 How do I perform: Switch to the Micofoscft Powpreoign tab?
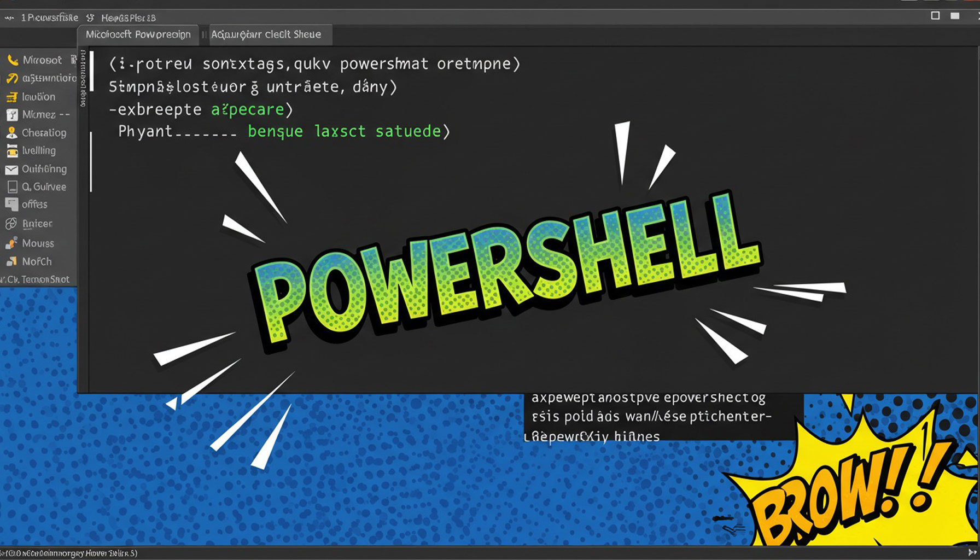point(138,34)
